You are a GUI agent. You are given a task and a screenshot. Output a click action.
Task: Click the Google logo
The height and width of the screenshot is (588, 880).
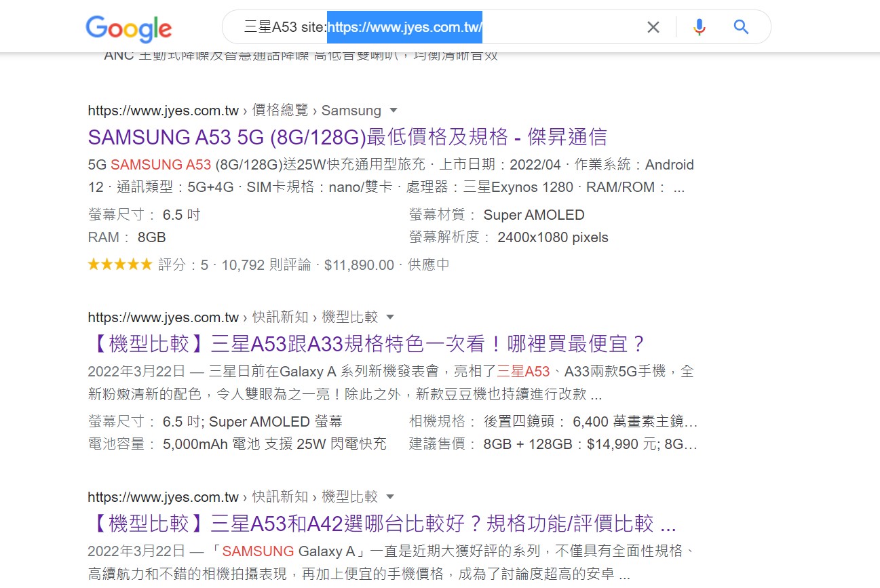[x=129, y=28]
